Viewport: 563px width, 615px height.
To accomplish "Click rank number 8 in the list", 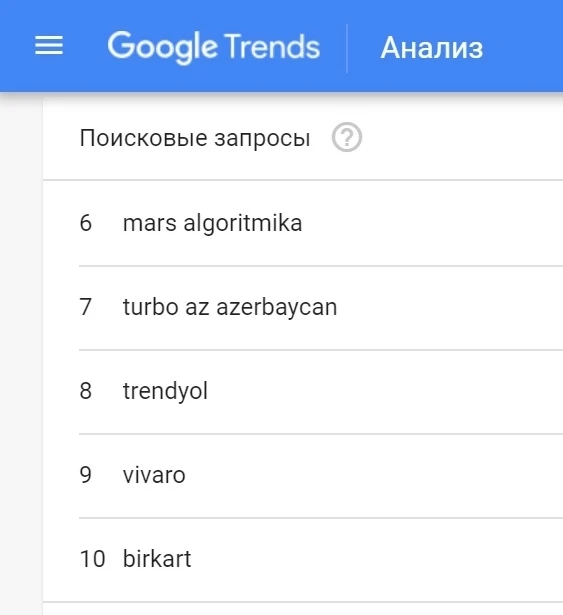I will point(86,391).
